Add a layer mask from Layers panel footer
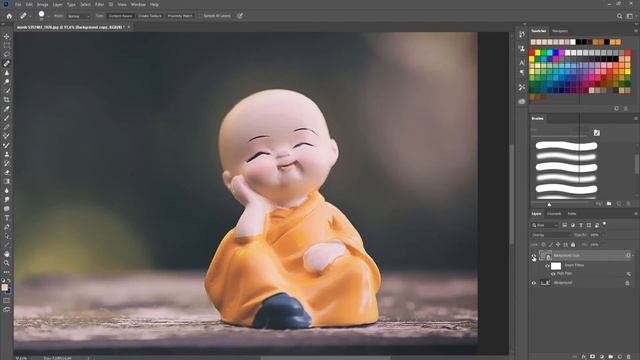The image size is (640, 360). (593, 357)
